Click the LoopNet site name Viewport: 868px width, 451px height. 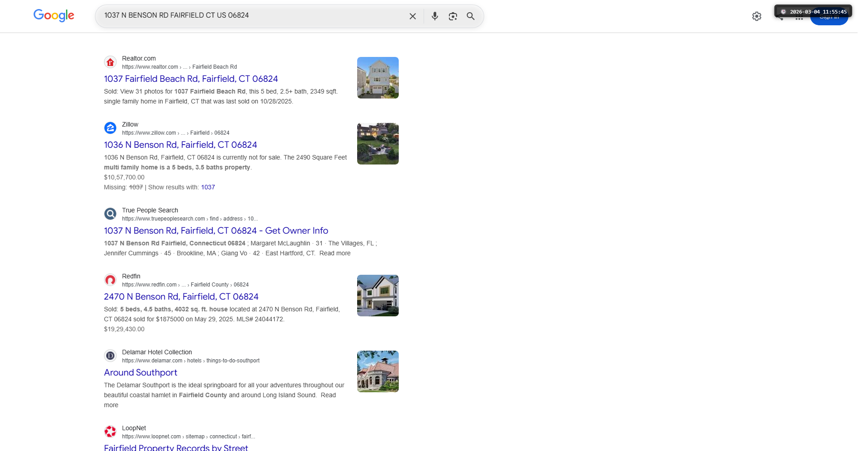point(134,428)
